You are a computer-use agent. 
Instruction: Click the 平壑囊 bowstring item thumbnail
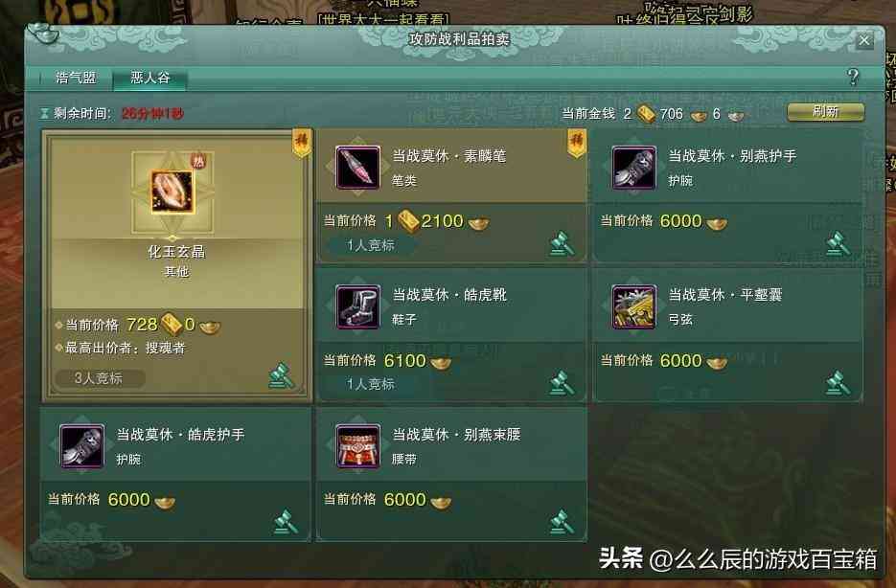point(633,307)
